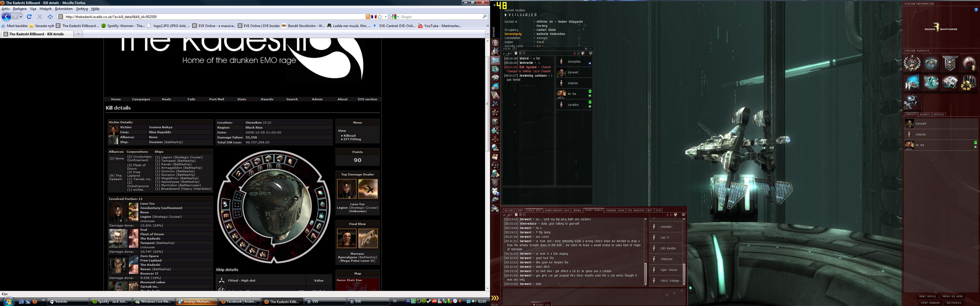Expand the Vlillirier current location info

click(x=505, y=15)
